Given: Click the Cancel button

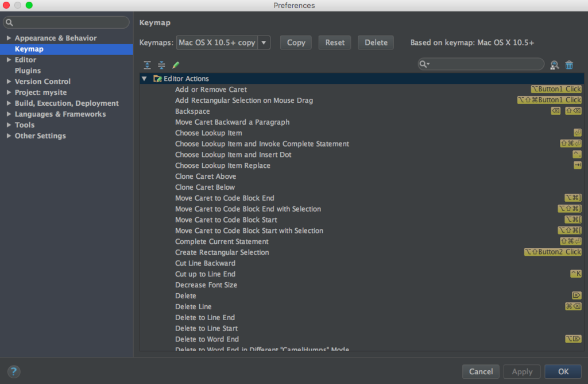Looking at the screenshot, I should coord(481,371).
